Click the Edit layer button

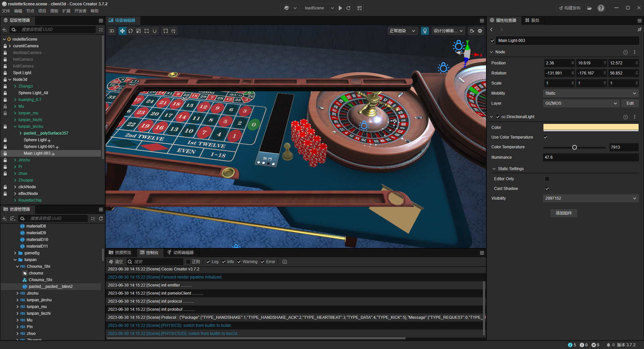click(x=630, y=103)
